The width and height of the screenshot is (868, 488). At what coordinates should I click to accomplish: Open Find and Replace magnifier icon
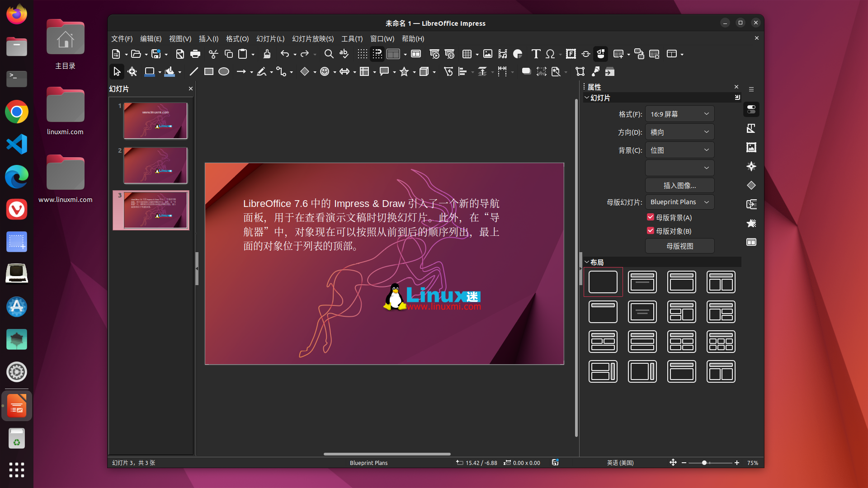click(x=329, y=54)
